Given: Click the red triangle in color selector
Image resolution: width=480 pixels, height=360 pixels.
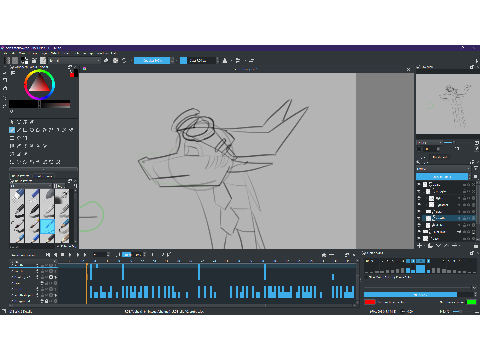Looking at the screenshot, I should point(40,85).
